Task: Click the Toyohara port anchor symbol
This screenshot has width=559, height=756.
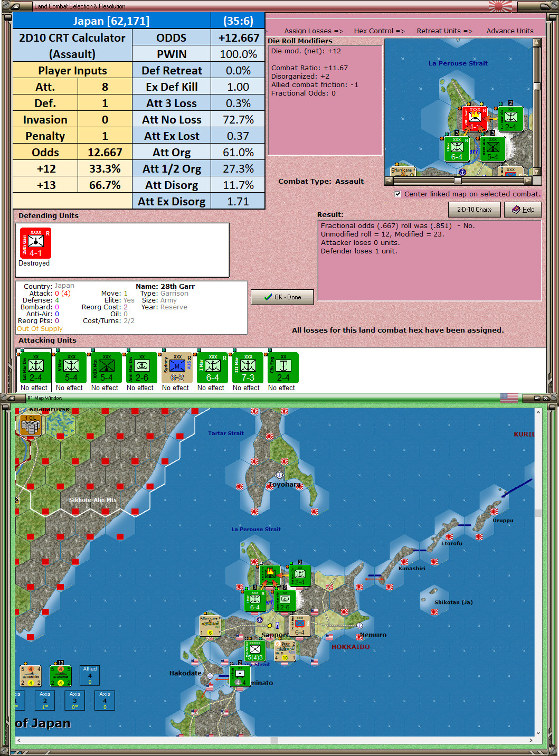Action: pyautogui.click(x=280, y=476)
